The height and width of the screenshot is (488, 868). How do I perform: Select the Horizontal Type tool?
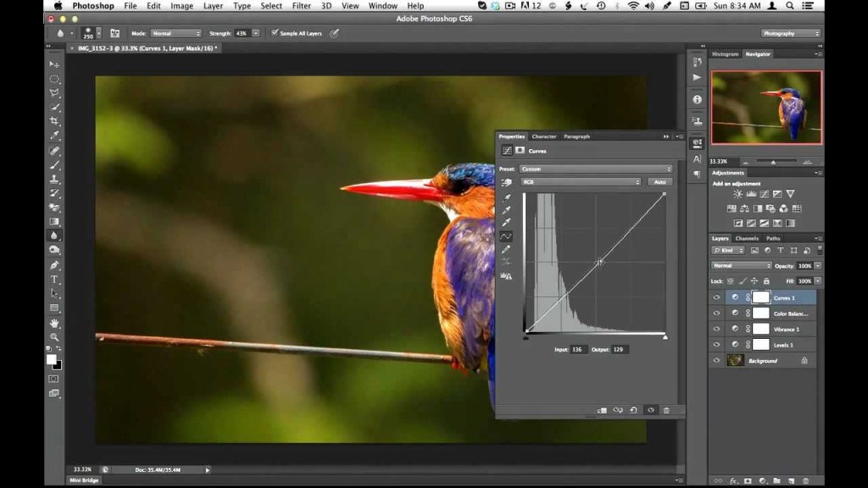click(54, 279)
